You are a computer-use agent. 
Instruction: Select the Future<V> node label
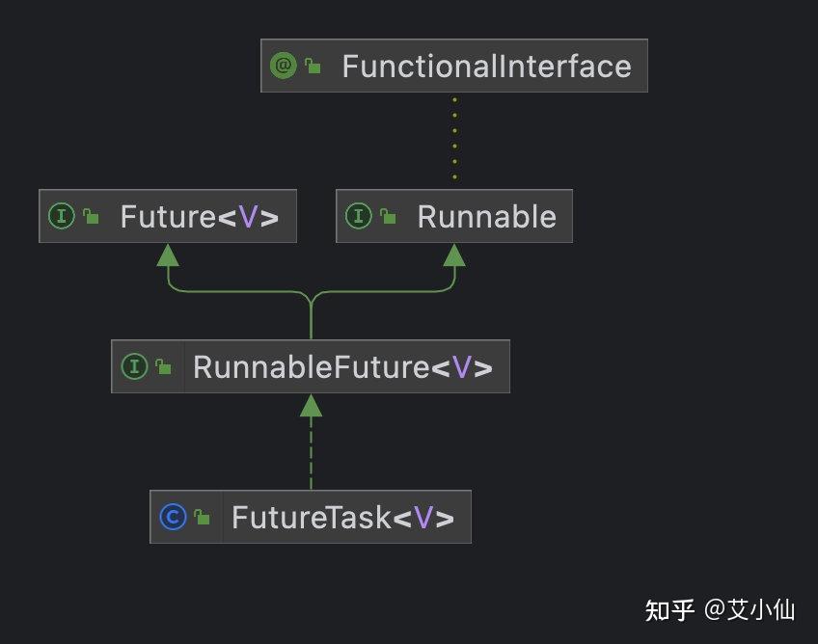click(199, 217)
